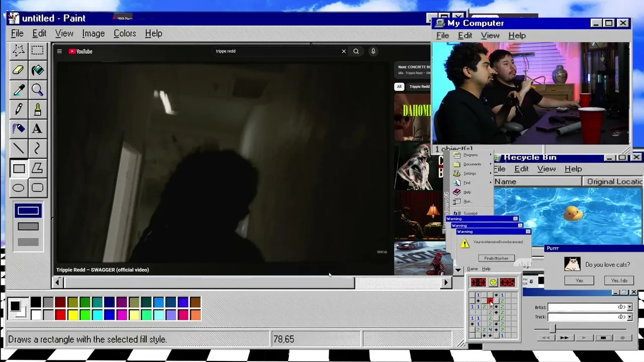644x362 pixels.
Task: Open the Help menu in Recycle Bin
Action: click(x=573, y=169)
